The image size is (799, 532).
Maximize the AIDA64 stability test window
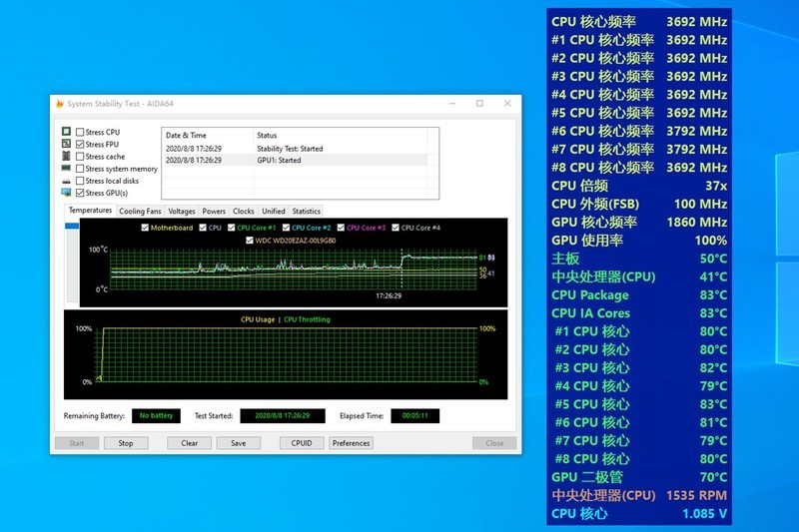tap(479, 104)
